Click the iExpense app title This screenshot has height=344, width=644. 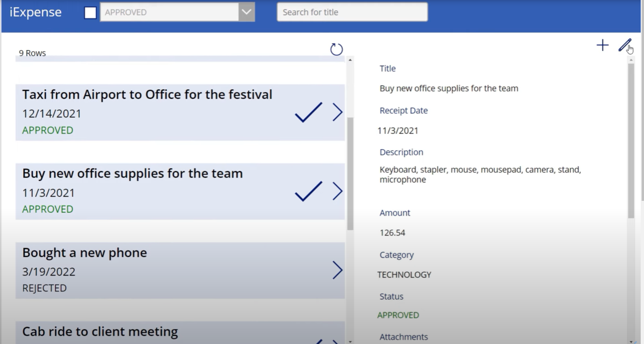coord(35,12)
